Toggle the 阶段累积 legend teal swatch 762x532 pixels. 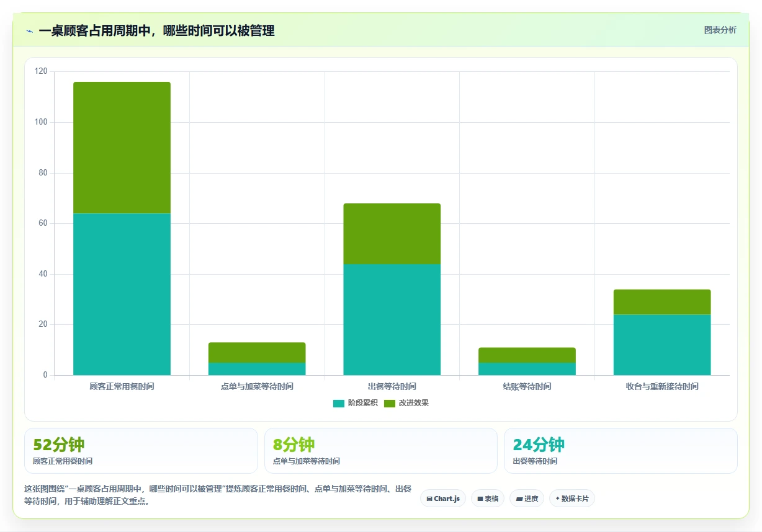click(338, 403)
